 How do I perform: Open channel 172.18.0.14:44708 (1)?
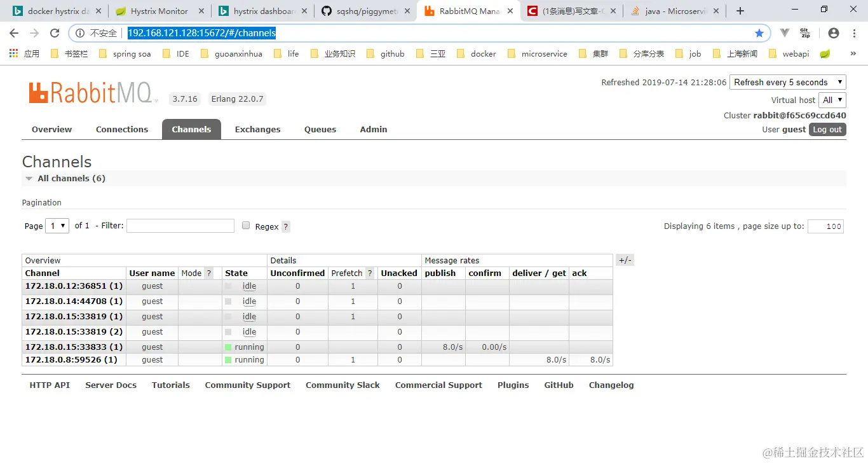tap(74, 301)
